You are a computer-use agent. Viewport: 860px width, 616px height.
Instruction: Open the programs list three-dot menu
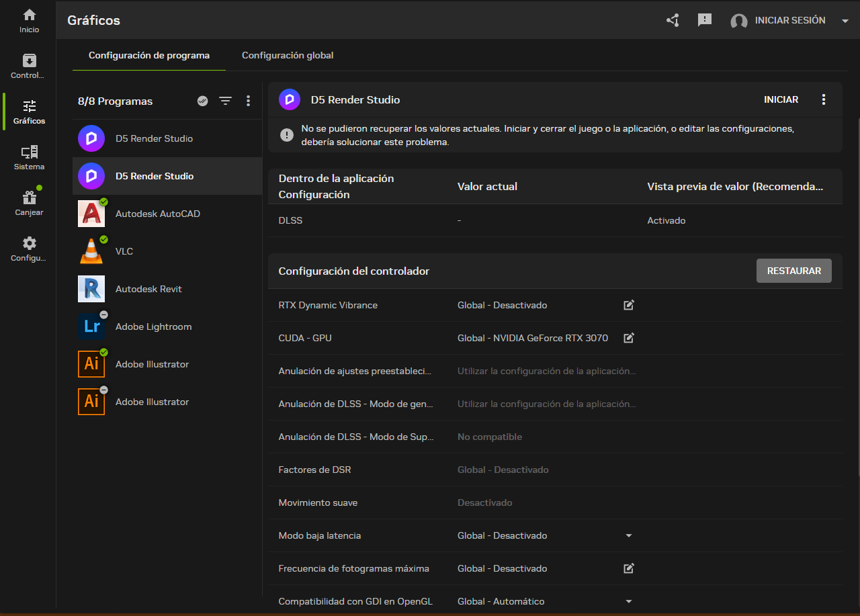click(x=248, y=101)
